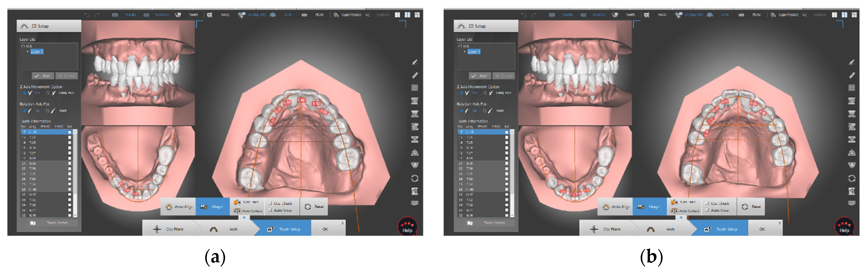Select the Root rotation axis radio in panel (b)

484,110
